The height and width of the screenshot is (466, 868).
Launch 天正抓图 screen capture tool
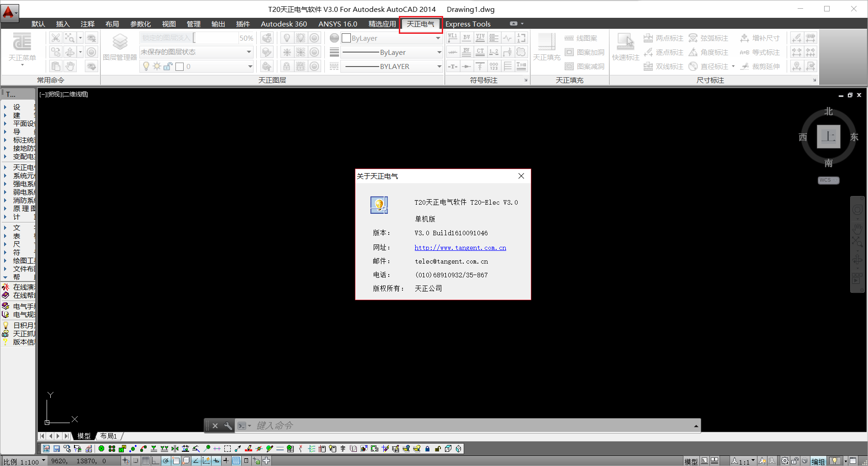pyautogui.click(x=19, y=334)
